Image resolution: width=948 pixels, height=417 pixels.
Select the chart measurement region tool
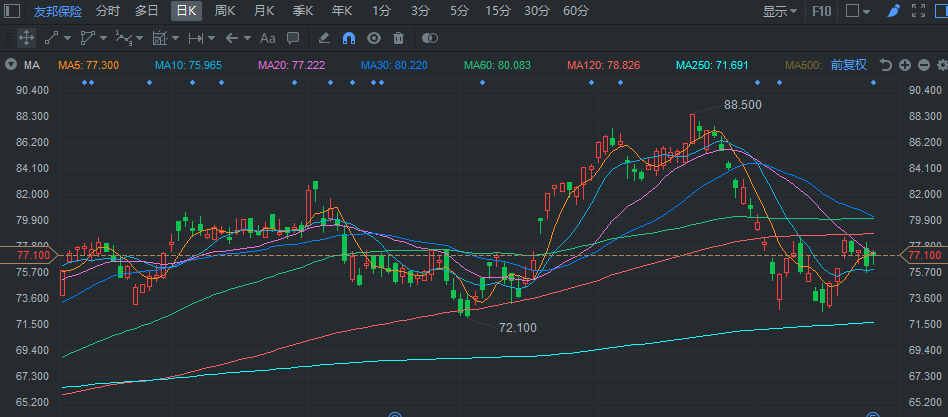tap(159, 38)
